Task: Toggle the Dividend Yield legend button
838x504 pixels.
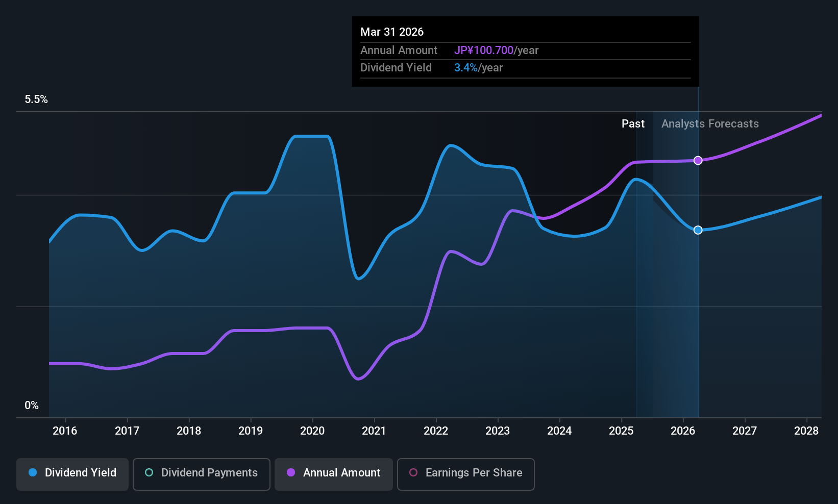Action: 72,474
